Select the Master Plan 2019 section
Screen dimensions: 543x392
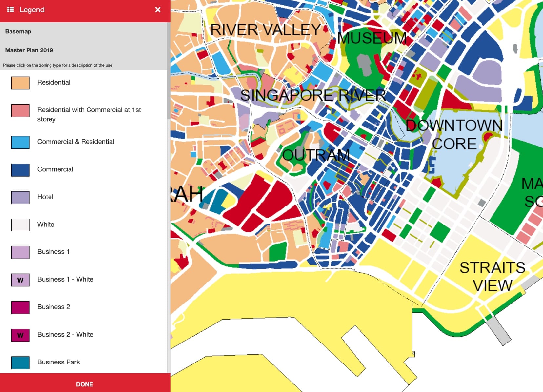coord(29,50)
